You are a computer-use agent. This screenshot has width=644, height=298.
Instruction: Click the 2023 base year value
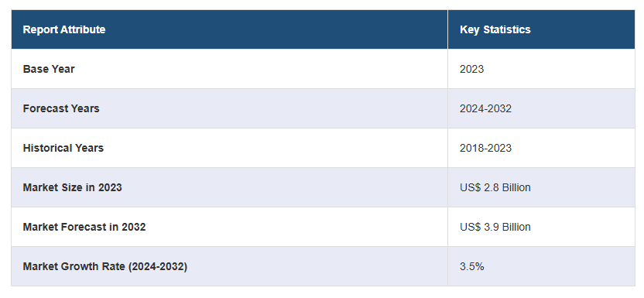[471, 69]
